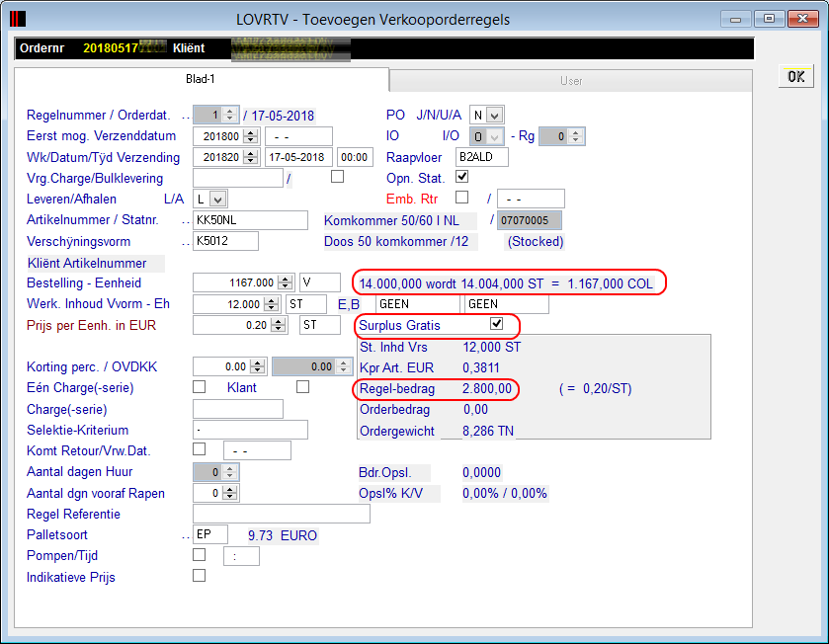Click the Bestelling quantity spinner

point(286,282)
